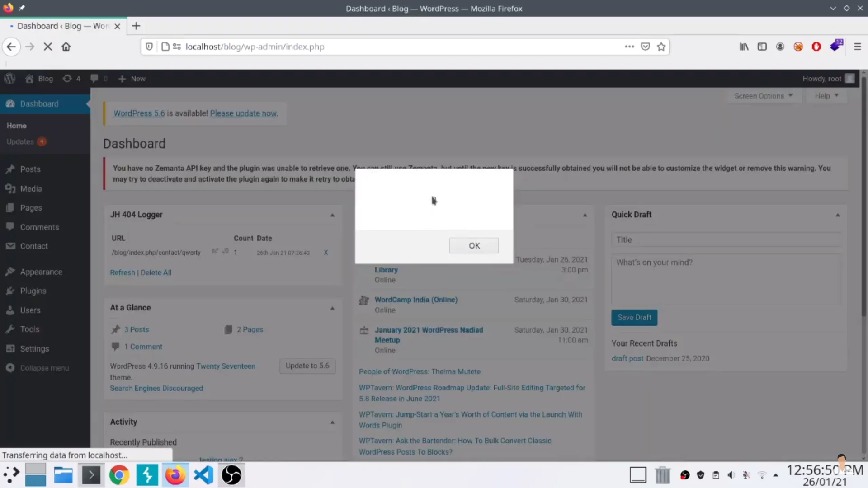Viewport: 868px width, 488px height.
Task: Click the What's on your mind textarea
Action: [x=726, y=279]
